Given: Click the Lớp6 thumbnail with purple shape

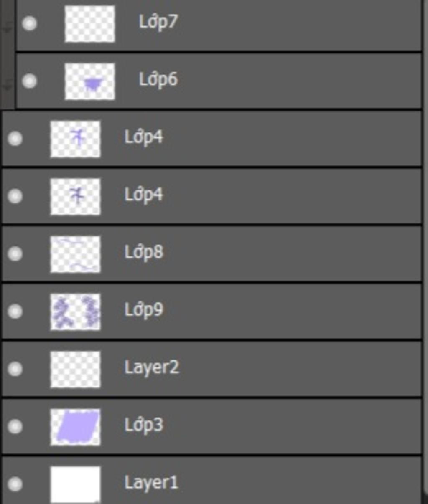Looking at the screenshot, I should (x=90, y=81).
